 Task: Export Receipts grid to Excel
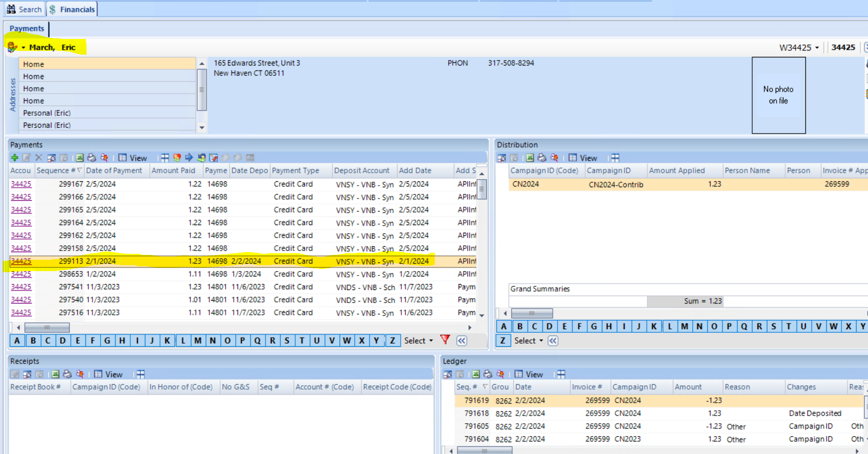pos(55,374)
